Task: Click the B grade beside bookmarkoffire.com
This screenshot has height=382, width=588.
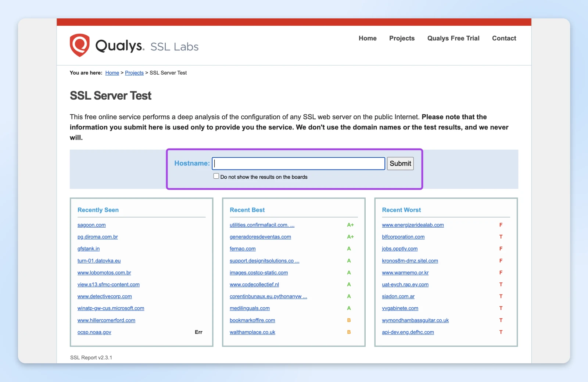Action: pyautogui.click(x=349, y=320)
